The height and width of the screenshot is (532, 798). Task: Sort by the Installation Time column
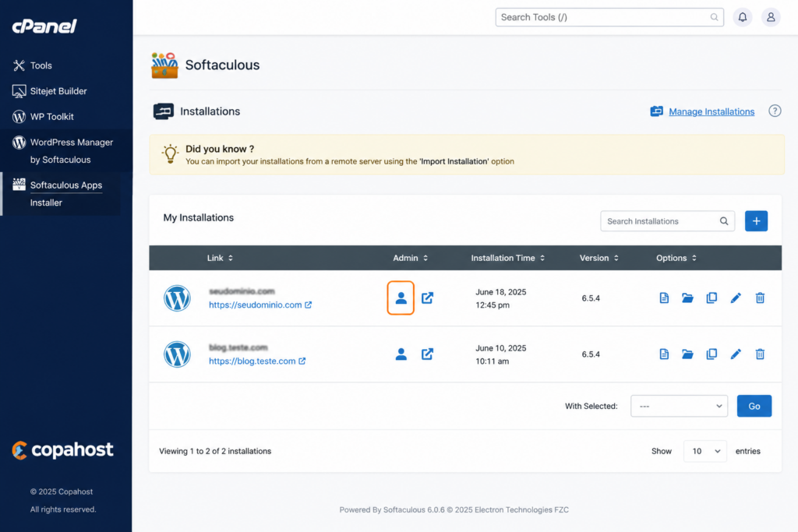(x=508, y=258)
